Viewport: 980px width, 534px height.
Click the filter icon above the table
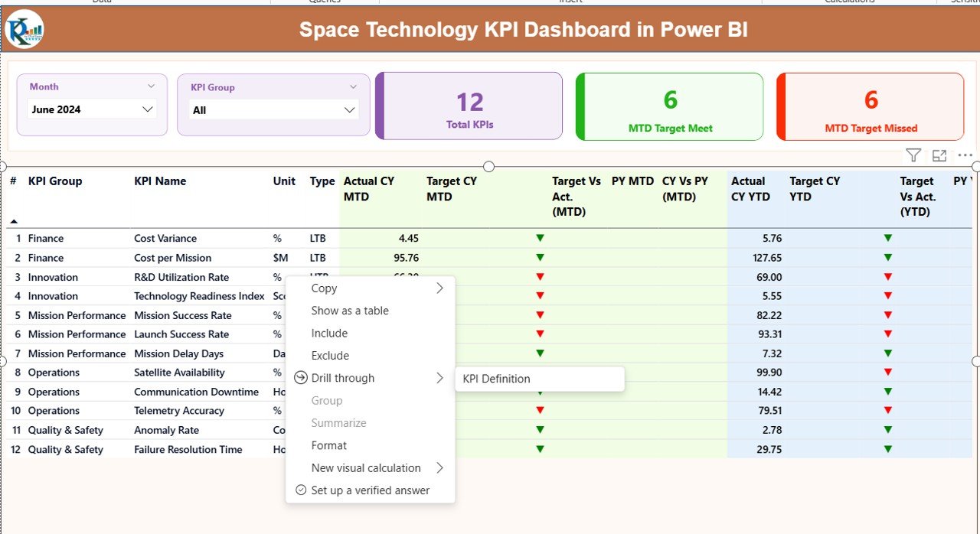(913, 156)
